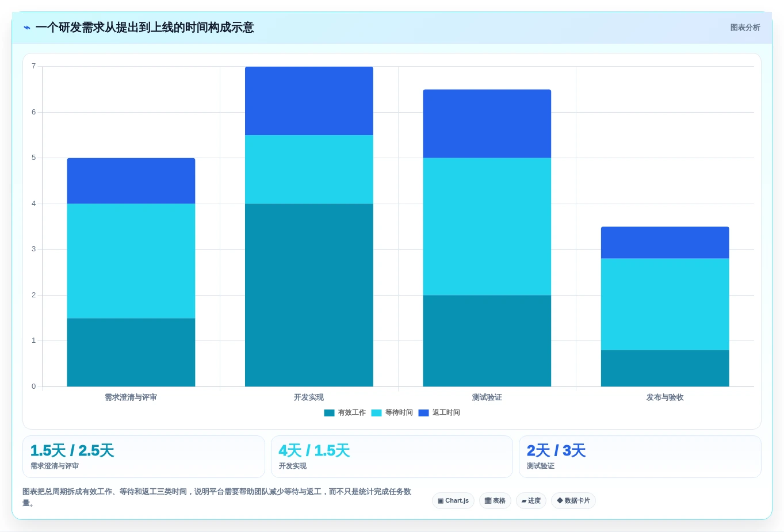The height and width of the screenshot is (532, 784).
Task: Click the 开发实现 label under 4天 / 1.5天
Action: tap(293, 466)
